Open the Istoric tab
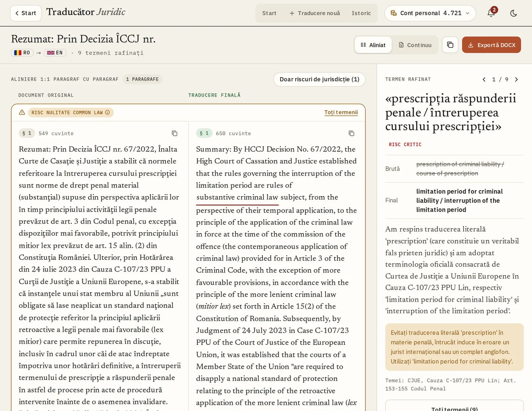The height and width of the screenshot is (411, 532). point(361,13)
